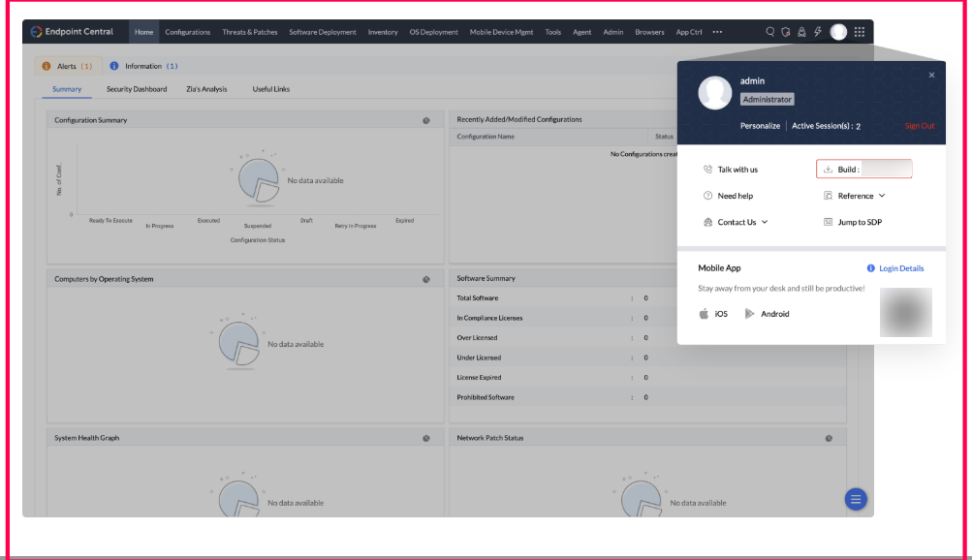972x560 pixels.
Task: Click the Sign Out link
Action: tap(920, 126)
